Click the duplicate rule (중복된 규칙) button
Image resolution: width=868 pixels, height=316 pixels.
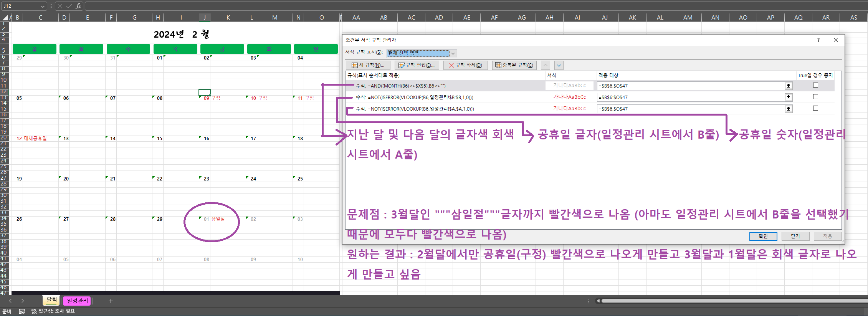coord(514,65)
